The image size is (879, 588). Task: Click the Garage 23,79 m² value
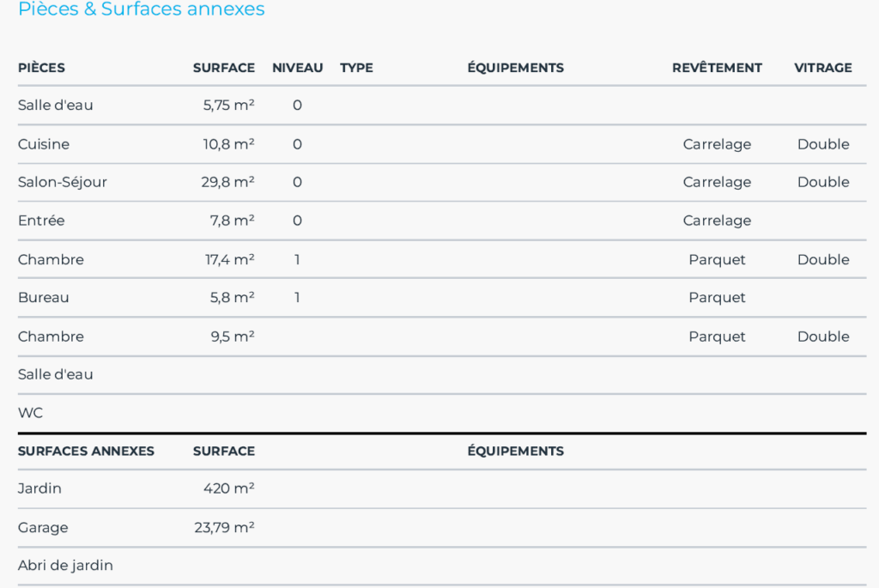pyautogui.click(x=224, y=527)
